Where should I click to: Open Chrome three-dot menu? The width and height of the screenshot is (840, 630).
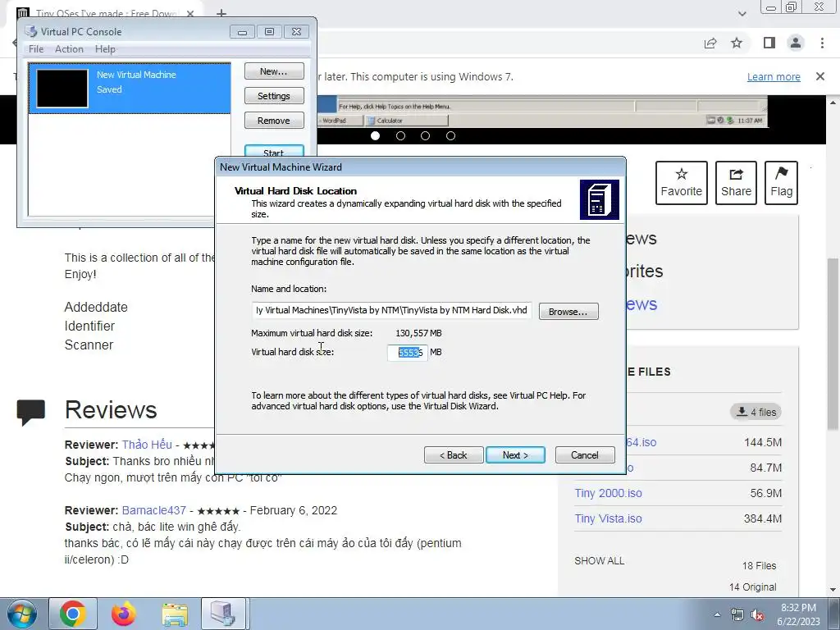pyautogui.click(x=822, y=43)
